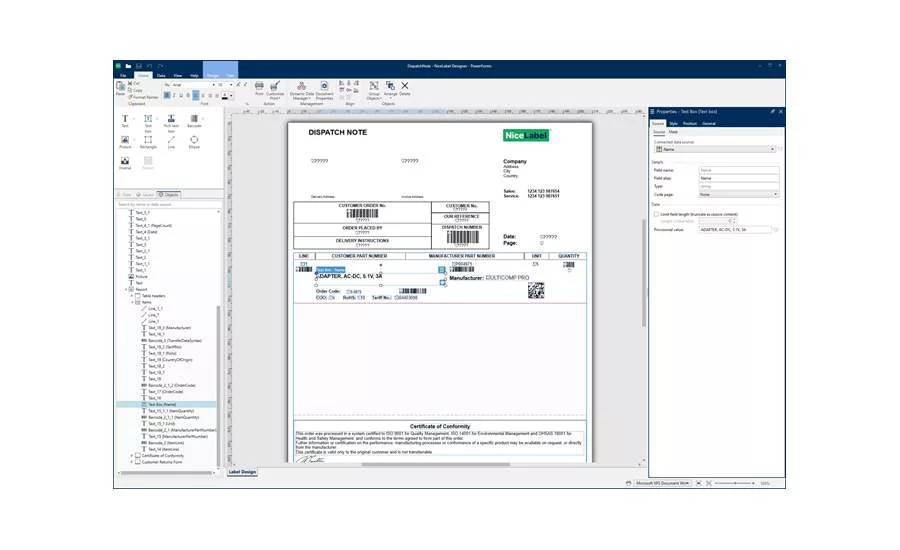
Task: Click the Field alias input field
Action: (x=739, y=179)
